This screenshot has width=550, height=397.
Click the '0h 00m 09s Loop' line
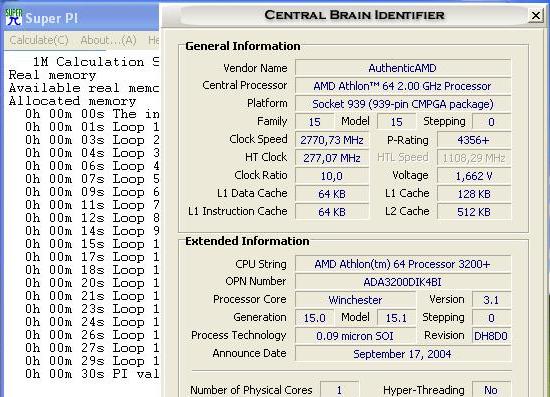(x=92, y=192)
